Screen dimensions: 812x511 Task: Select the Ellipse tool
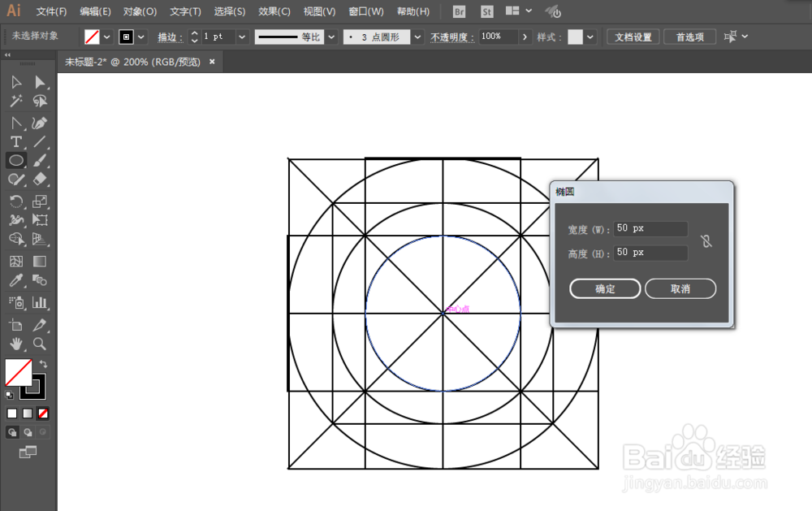point(15,160)
